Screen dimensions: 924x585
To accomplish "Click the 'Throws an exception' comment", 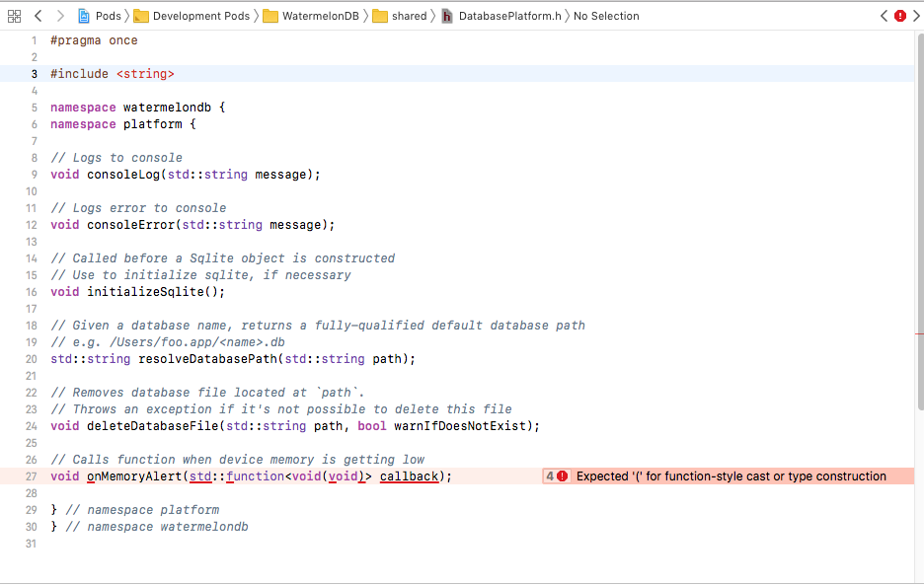I will 281,408.
